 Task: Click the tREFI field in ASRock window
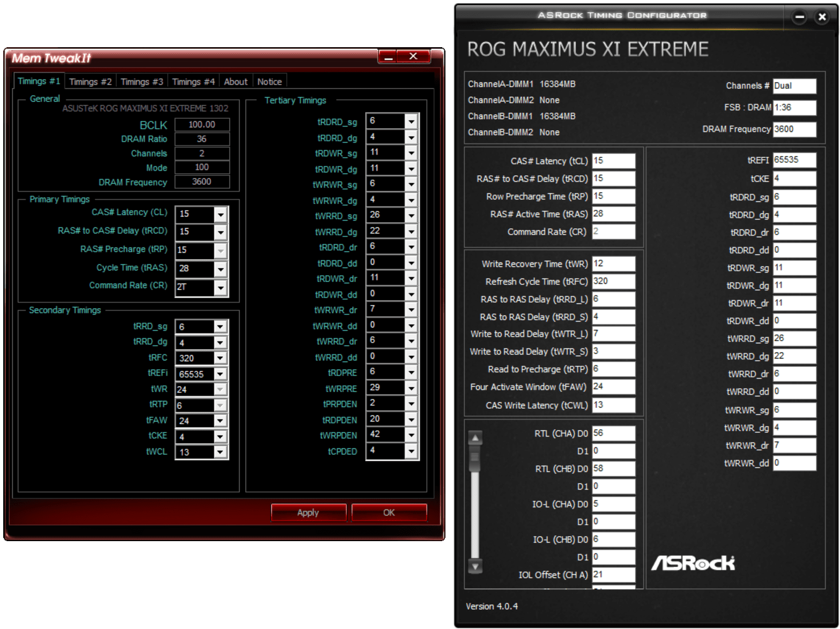pos(794,160)
